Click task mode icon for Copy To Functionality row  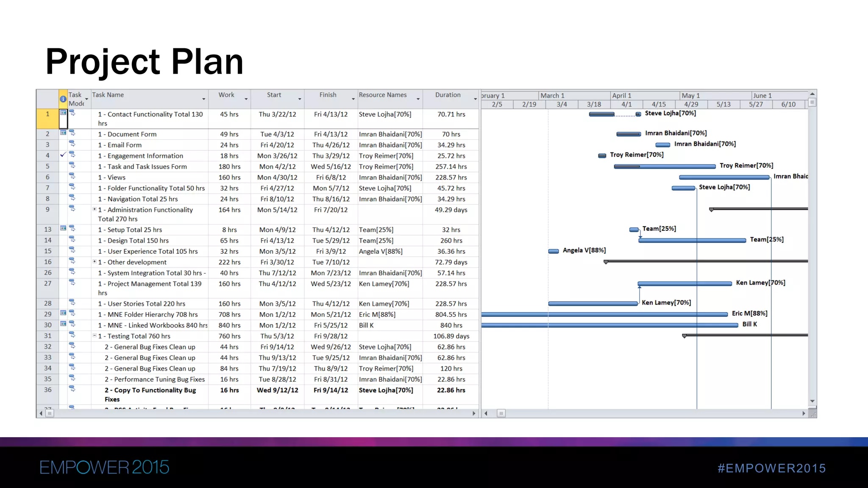click(x=72, y=388)
